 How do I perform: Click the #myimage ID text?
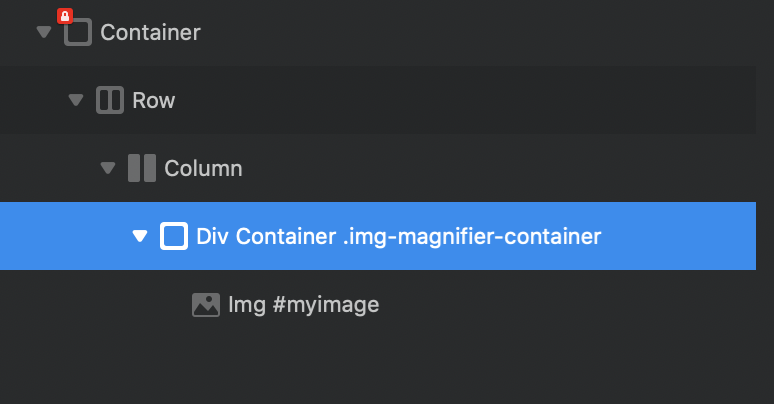tap(324, 304)
